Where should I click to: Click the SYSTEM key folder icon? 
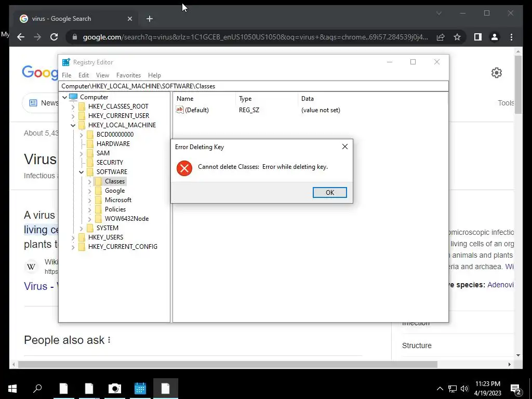[90, 228]
